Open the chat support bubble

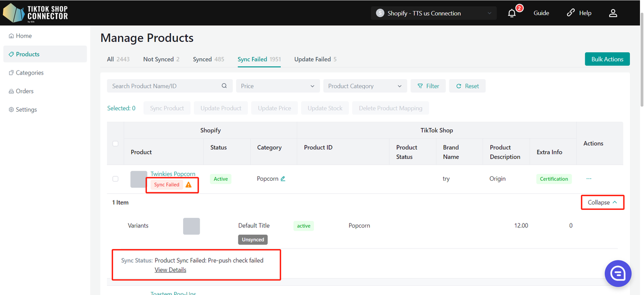click(617, 273)
